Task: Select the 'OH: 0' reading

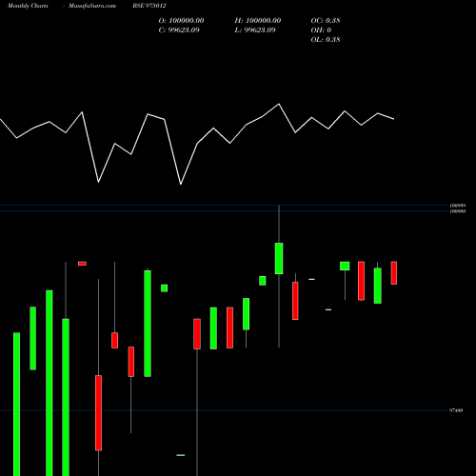Action: coord(321,30)
